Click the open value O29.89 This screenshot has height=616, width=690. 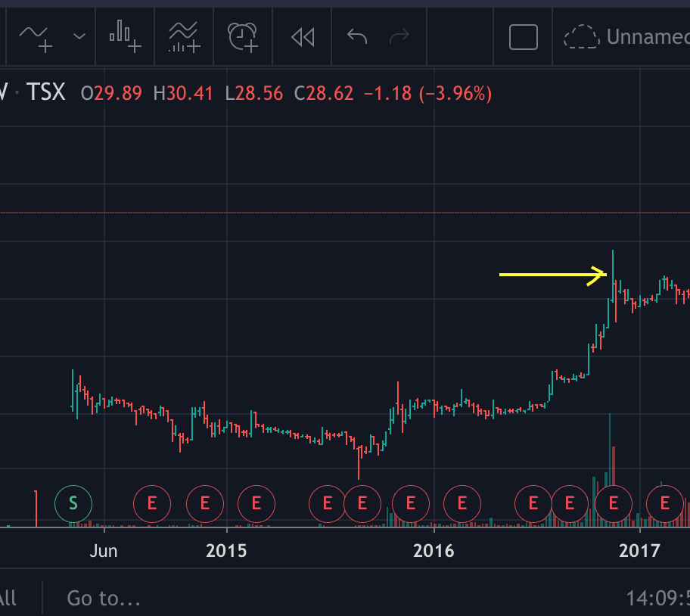point(111,93)
